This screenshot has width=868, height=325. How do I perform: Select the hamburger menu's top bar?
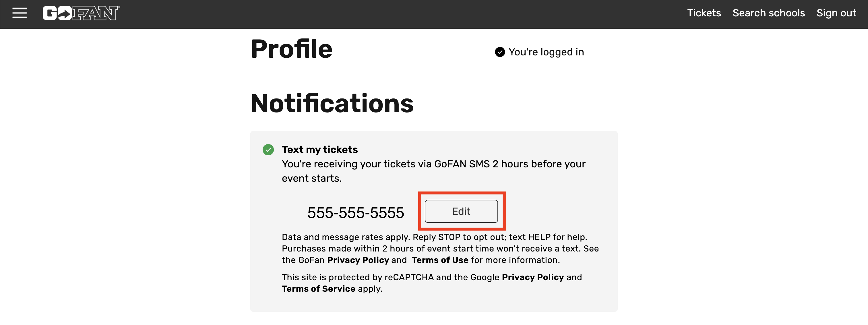tap(20, 8)
